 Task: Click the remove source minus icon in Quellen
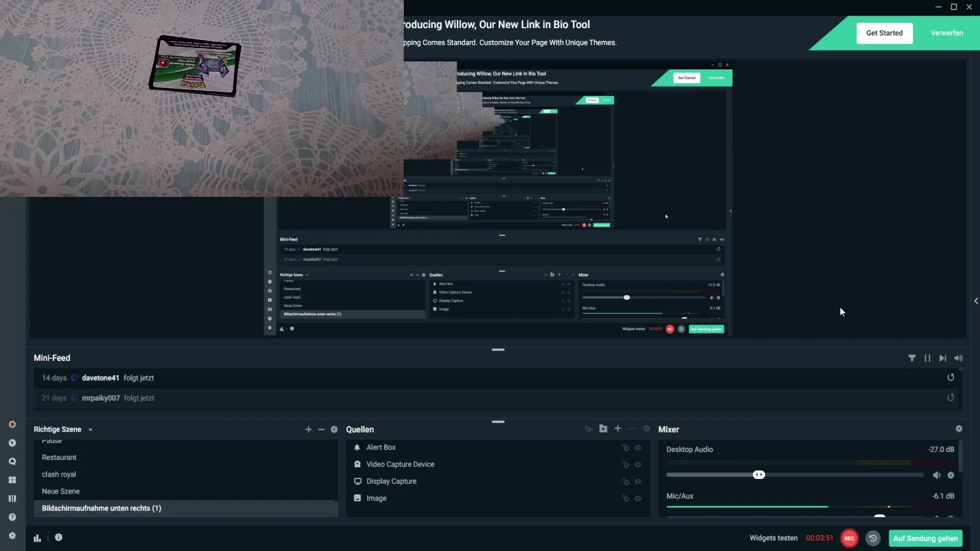point(632,429)
